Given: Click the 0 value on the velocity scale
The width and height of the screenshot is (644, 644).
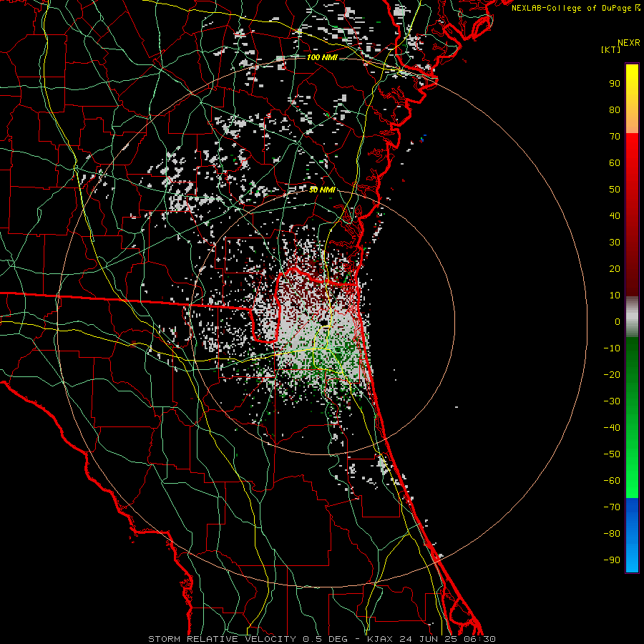Looking at the screenshot, I should click(618, 322).
